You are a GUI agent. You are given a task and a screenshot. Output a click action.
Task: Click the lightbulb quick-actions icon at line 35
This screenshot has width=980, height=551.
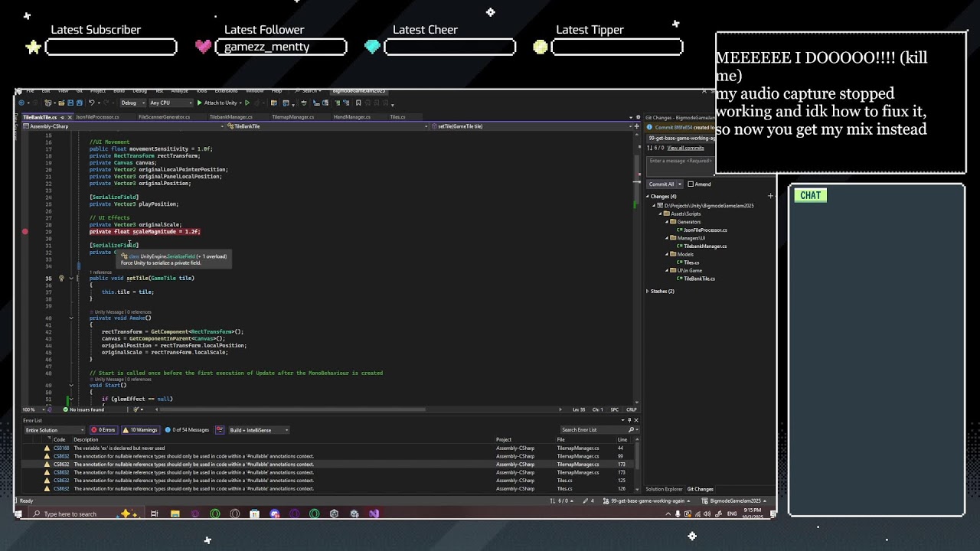pos(61,279)
